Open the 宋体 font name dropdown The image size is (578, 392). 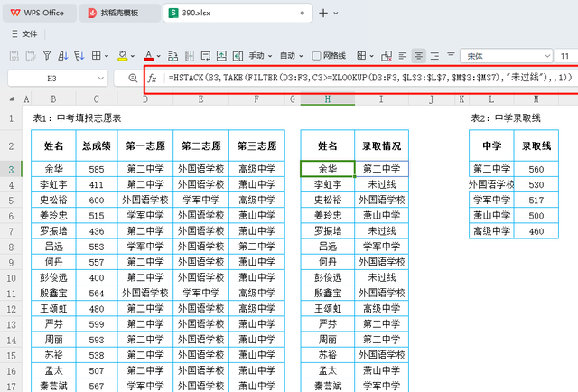tap(506, 56)
